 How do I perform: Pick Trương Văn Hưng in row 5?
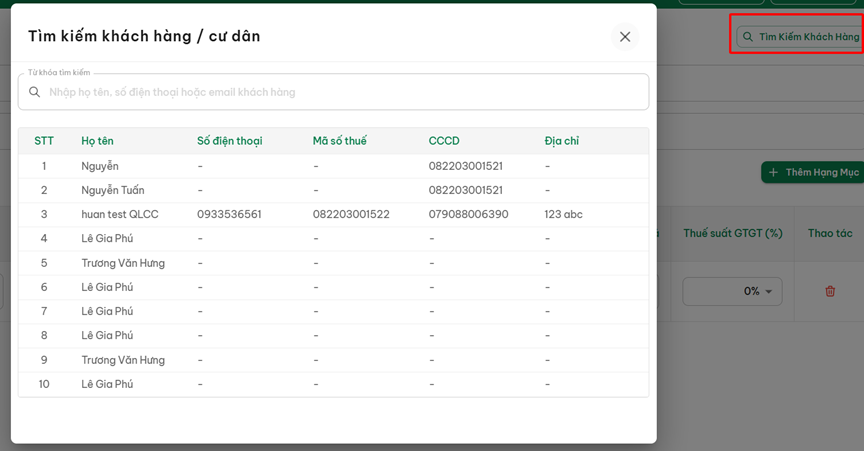point(123,263)
